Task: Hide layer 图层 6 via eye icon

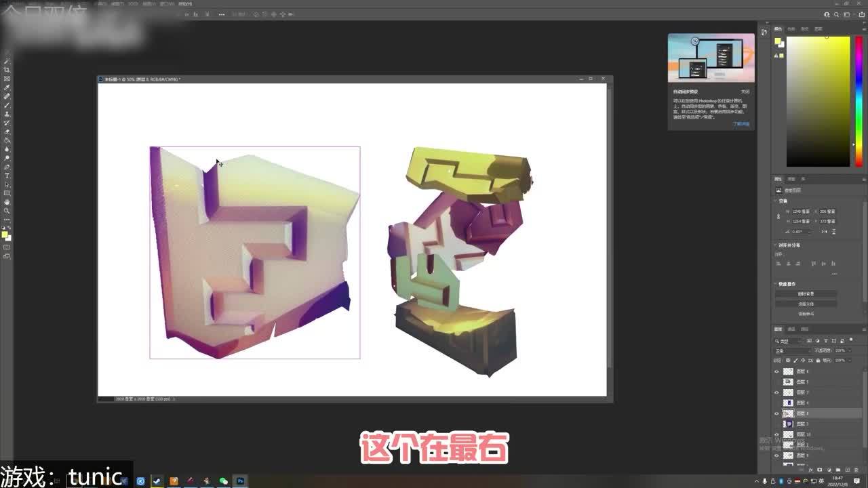Action: [777, 371]
